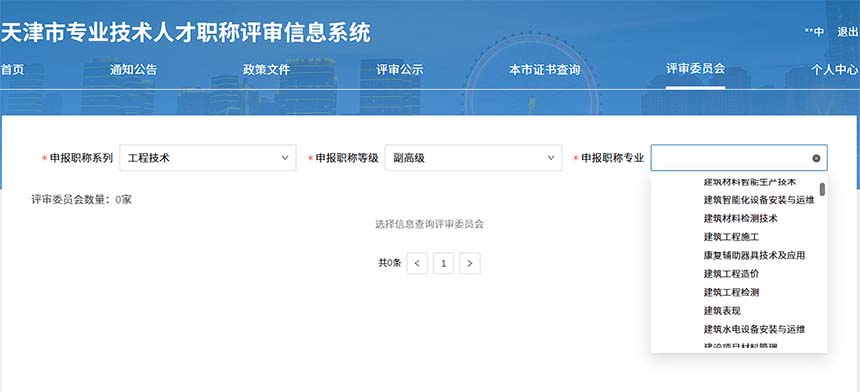The height and width of the screenshot is (392, 860).
Task: Click into the 申报职称专业 input field
Action: 739,158
